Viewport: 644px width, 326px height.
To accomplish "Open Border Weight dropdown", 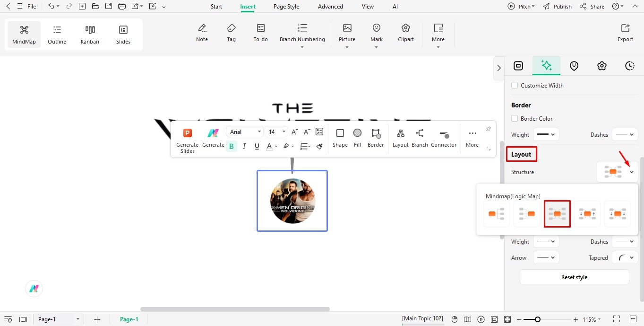I will pyautogui.click(x=546, y=134).
